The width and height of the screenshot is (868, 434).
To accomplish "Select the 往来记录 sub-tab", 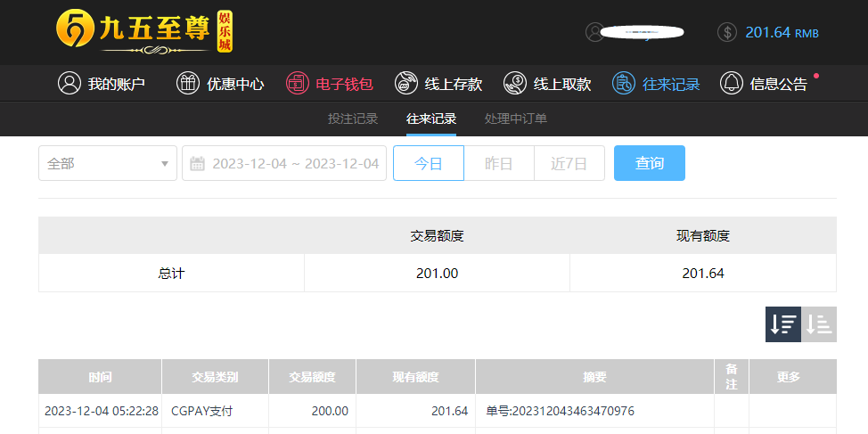I will click(431, 119).
